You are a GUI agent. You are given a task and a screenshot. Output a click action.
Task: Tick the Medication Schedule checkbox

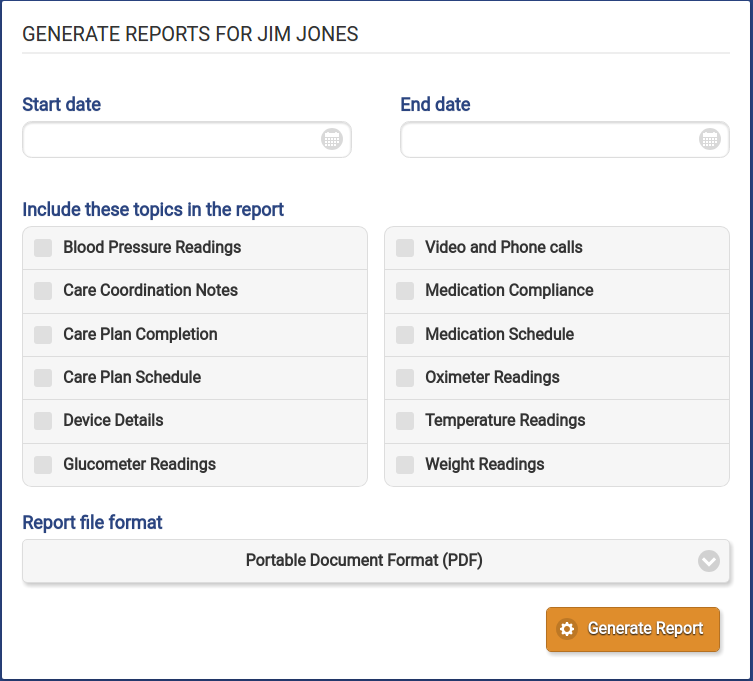tap(405, 335)
